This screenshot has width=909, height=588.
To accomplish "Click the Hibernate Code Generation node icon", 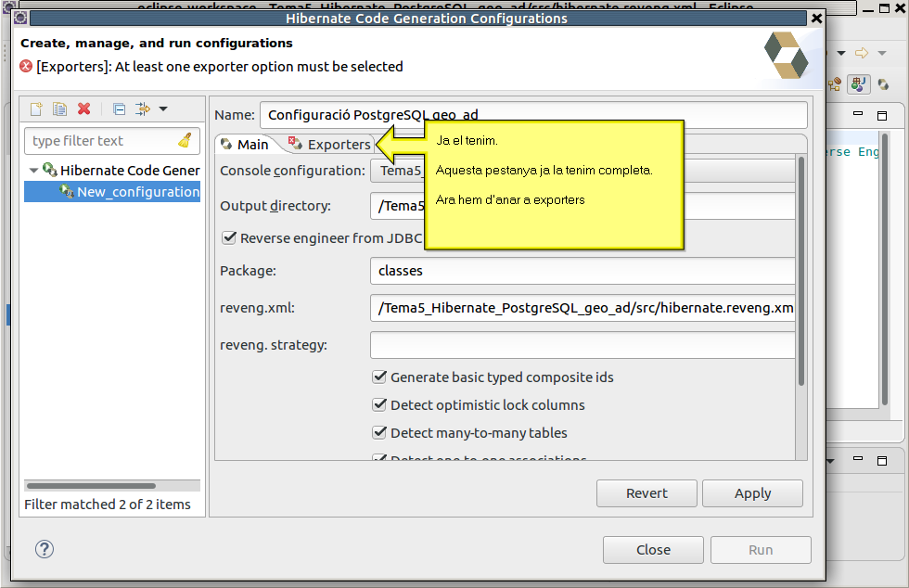I will (x=50, y=170).
